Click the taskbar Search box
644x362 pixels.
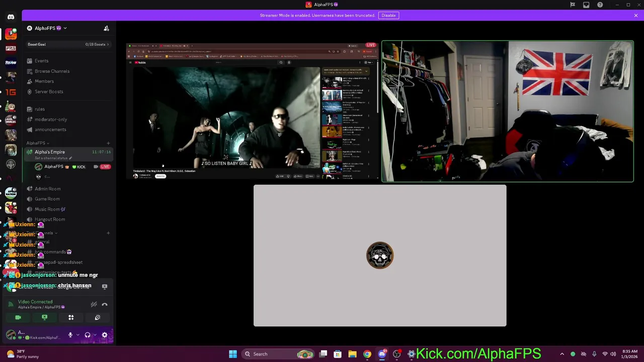pos(277,354)
